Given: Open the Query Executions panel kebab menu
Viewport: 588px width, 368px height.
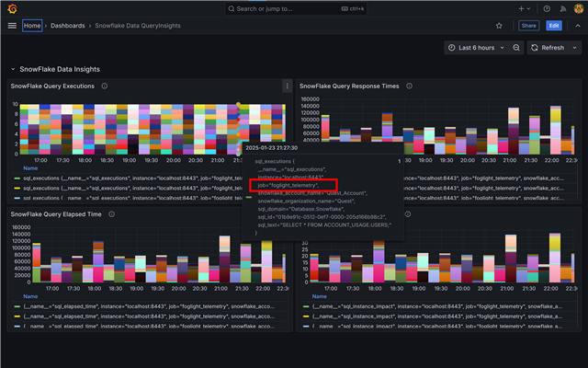Looking at the screenshot, I should point(287,86).
